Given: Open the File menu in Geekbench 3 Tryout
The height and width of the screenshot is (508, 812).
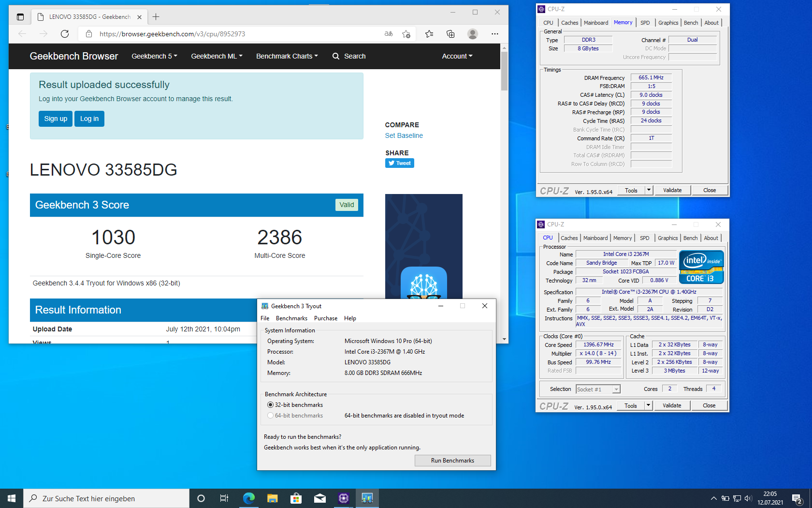Looking at the screenshot, I should [x=265, y=318].
